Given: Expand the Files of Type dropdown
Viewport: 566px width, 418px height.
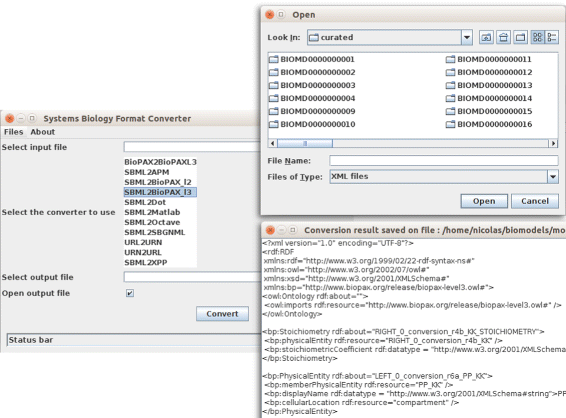Looking at the screenshot, I should click(553, 177).
